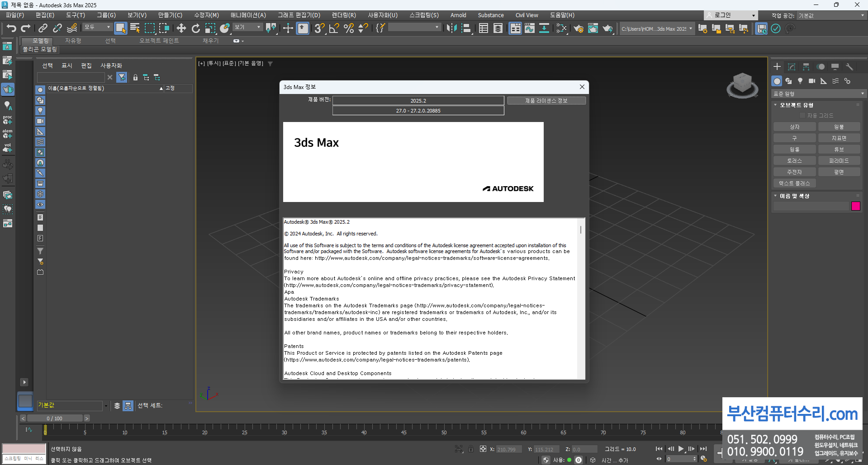868x465 pixels.
Task: Click the Product License Info (제품 라이센스 정보) button
Action: (546, 101)
